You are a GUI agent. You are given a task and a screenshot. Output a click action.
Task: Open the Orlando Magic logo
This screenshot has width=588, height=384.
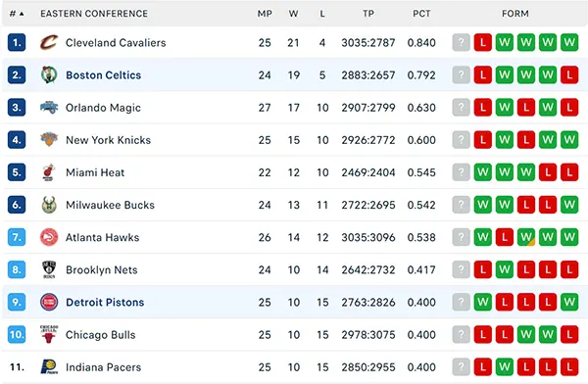pyautogui.click(x=49, y=107)
